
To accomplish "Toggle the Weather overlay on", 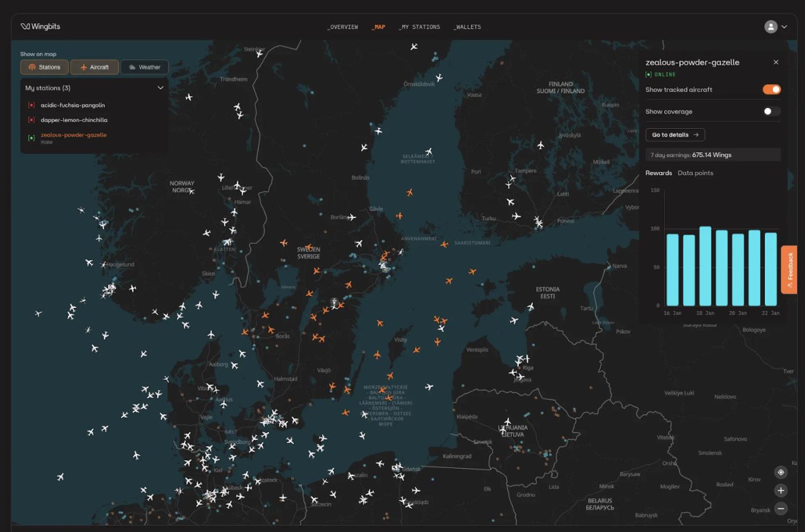I will coord(144,67).
